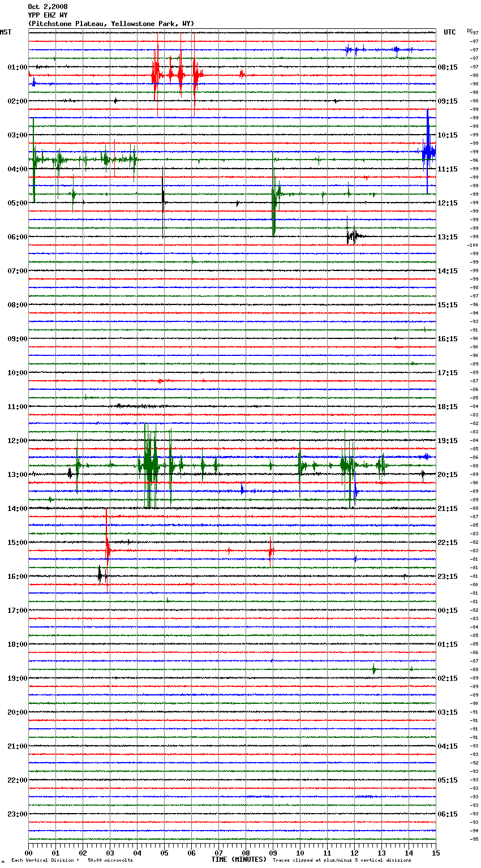
Task: Click the date label "Oct 2,2008"
Action: click(48, 7)
